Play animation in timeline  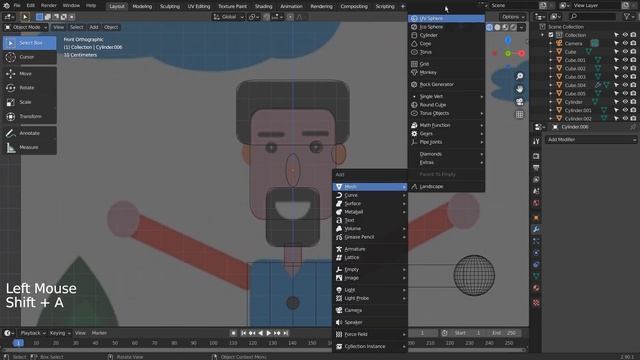click(x=269, y=333)
